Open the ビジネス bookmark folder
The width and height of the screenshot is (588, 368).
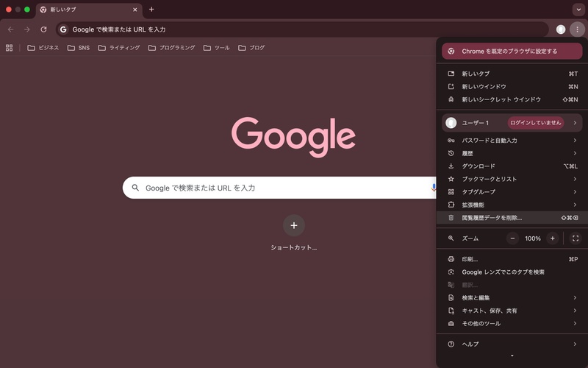[x=43, y=48]
